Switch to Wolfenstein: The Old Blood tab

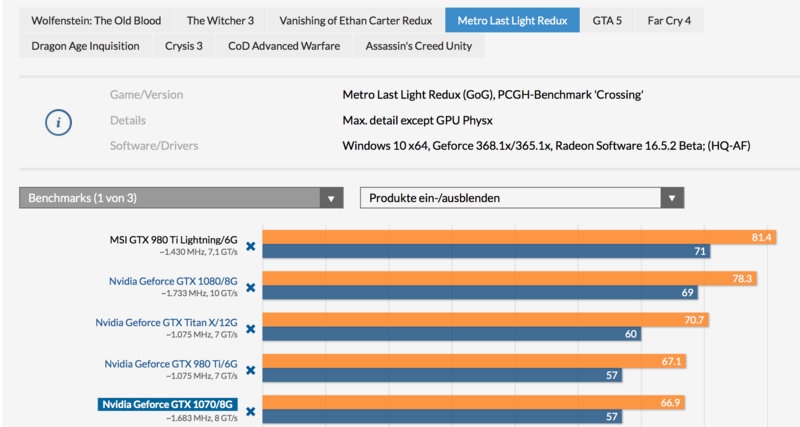pos(96,20)
